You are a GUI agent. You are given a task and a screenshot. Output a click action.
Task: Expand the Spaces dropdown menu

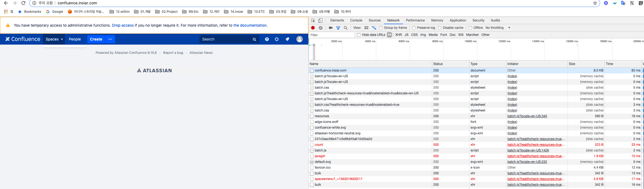click(54, 39)
